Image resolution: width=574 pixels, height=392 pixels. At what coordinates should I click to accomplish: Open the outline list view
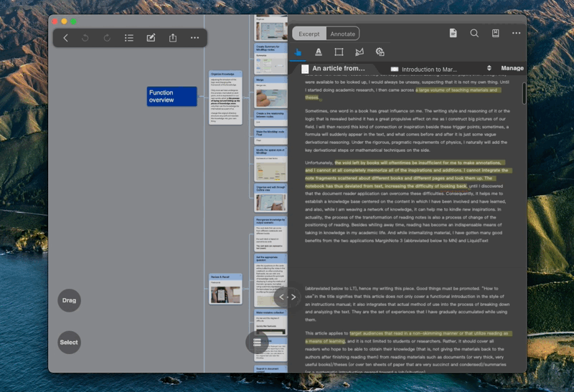coord(129,38)
